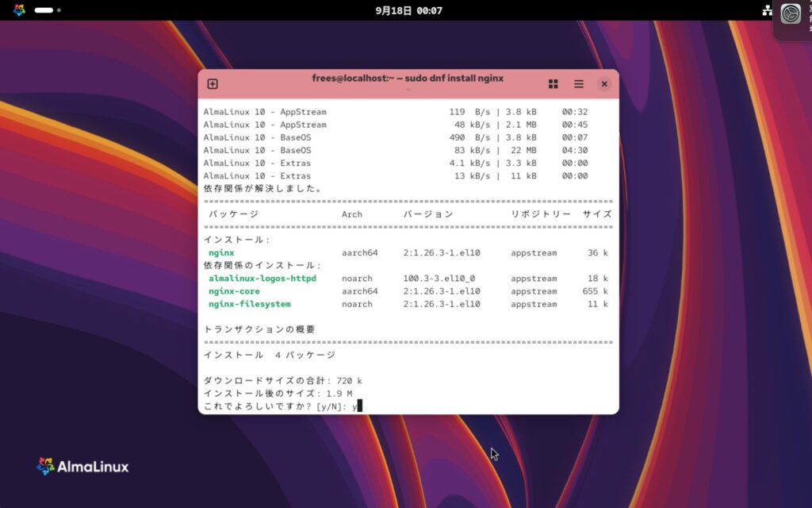
Task: Click the almalinux-logos-httpd package entry
Action: coord(262,279)
